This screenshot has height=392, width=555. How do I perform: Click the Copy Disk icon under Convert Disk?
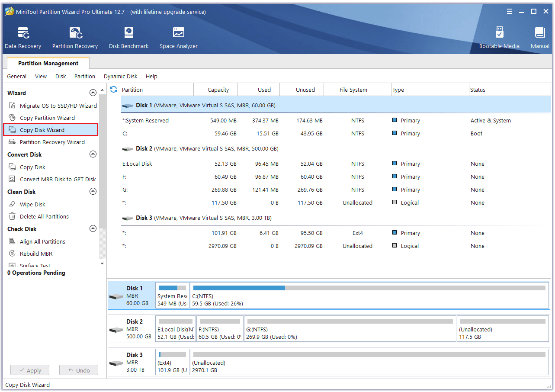[12, 167]
